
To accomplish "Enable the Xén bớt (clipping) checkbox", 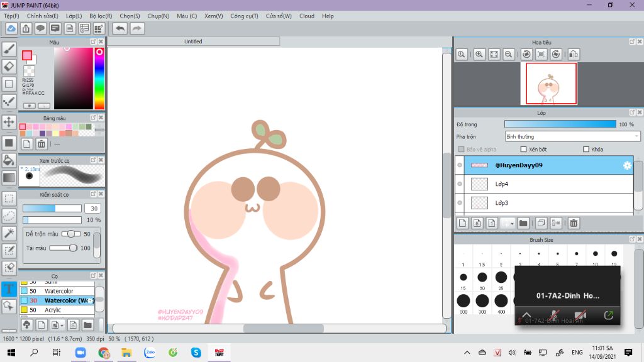I will pos(523,150).
